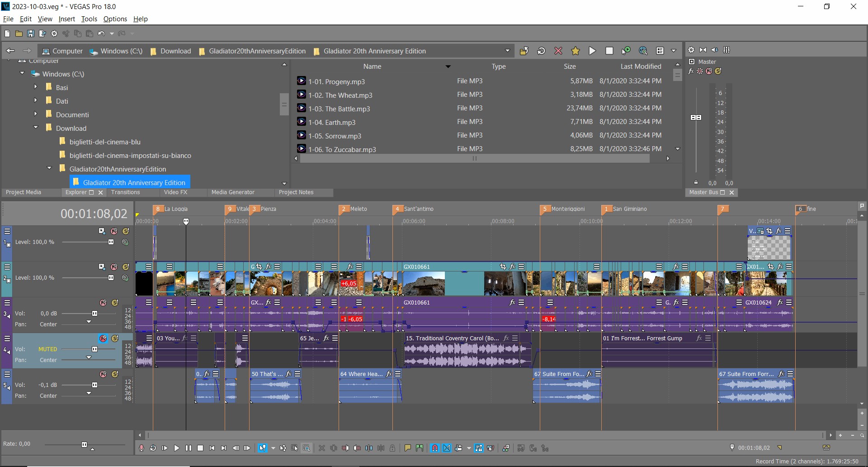This screenshot has width=868, height=467.
Task: Open the Master FX chain button
Action: coord(691,71)
